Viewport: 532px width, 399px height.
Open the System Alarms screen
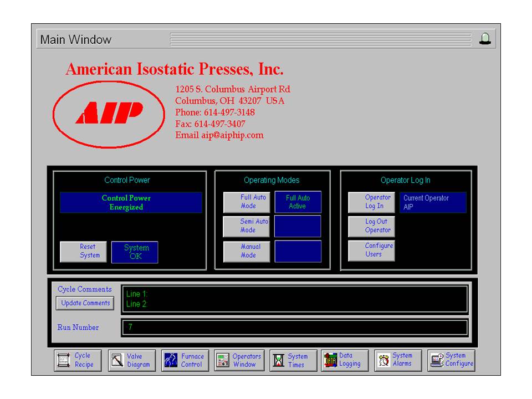pyautogui.click(x=398, y=360)
